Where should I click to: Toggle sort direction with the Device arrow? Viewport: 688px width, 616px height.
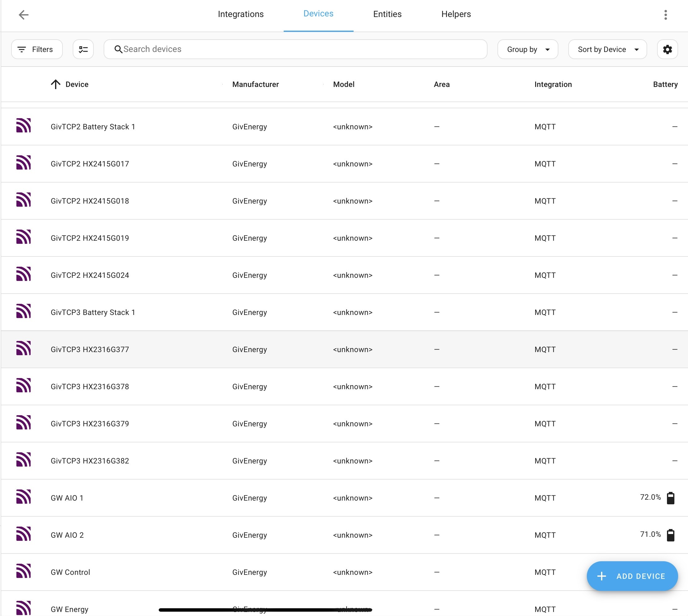(x=55, y=84)
